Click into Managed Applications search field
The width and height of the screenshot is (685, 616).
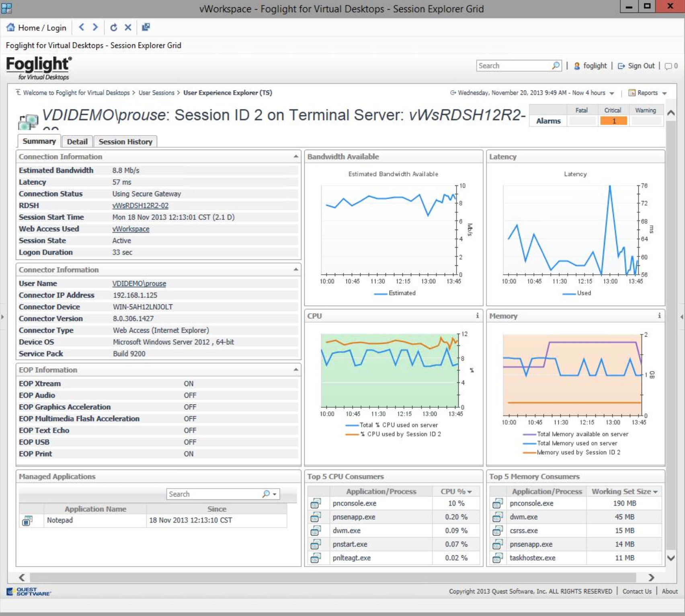pos(214,494)
